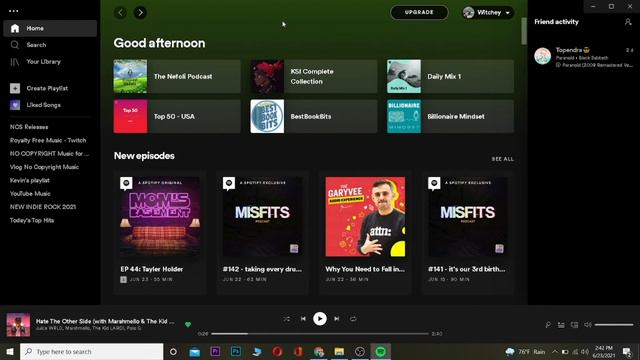Screen dimensions: 640x360
Task: Adjust the volume slider
Action: [x=614, y=325]
